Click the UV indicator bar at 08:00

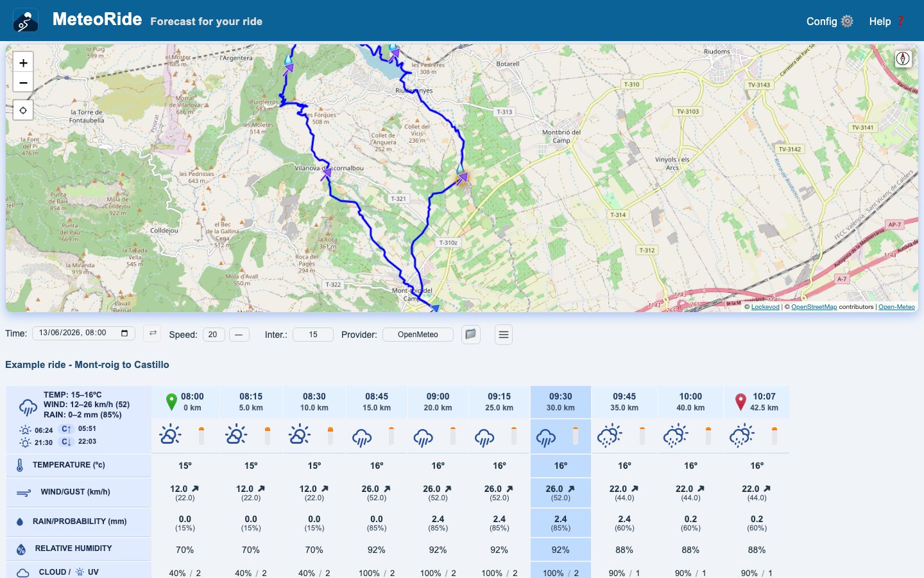pos(201,435)
